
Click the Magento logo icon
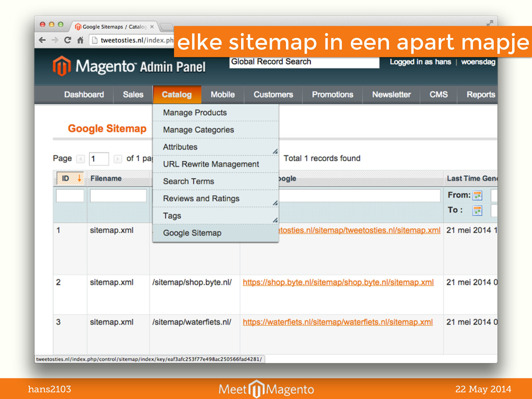click(62, 66)
